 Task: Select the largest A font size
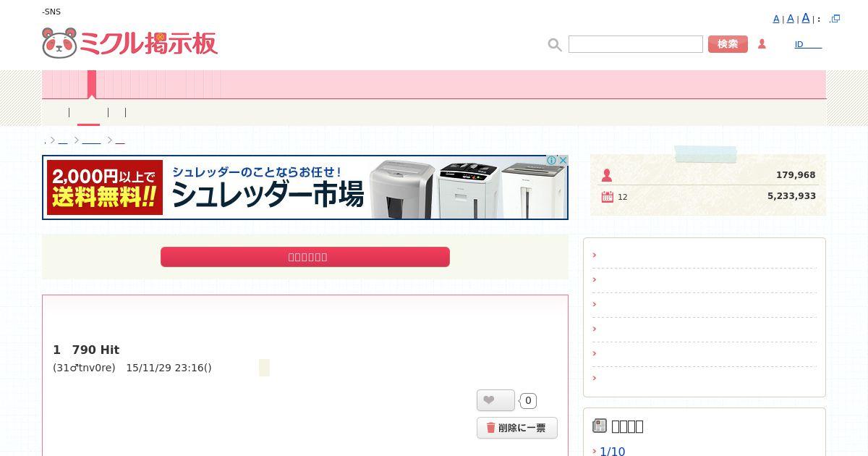[x=806, y=18]
